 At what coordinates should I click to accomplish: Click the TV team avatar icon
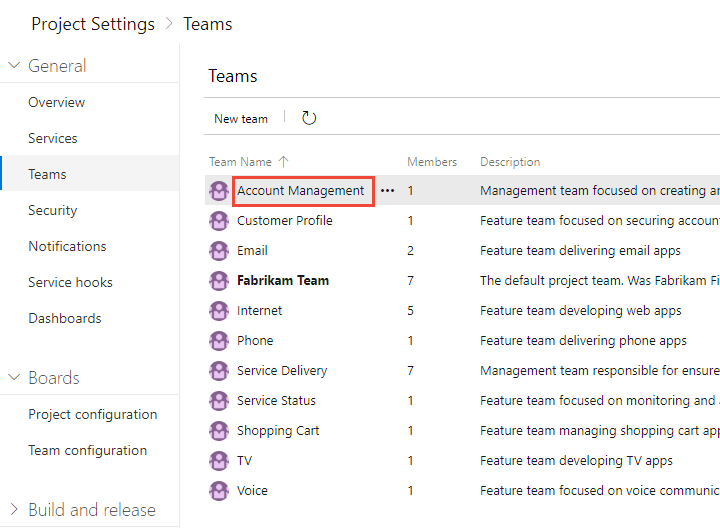tap(219, 461)
